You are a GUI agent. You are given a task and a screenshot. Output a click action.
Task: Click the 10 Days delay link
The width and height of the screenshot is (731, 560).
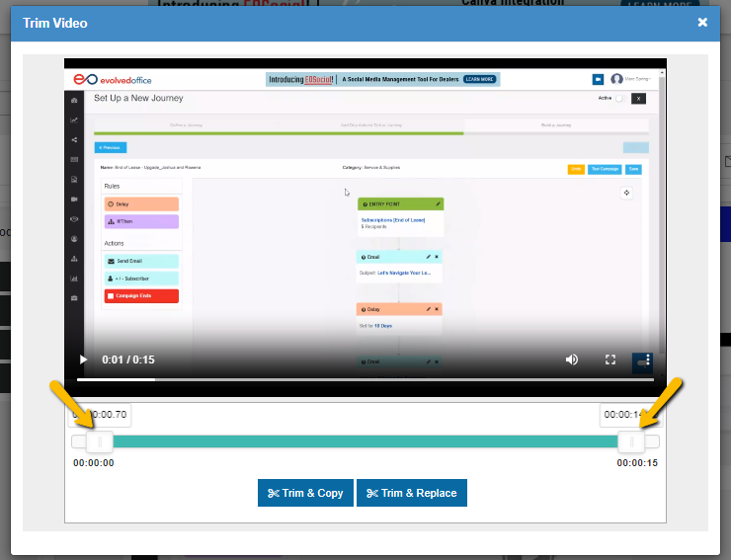tap(383, 326)
